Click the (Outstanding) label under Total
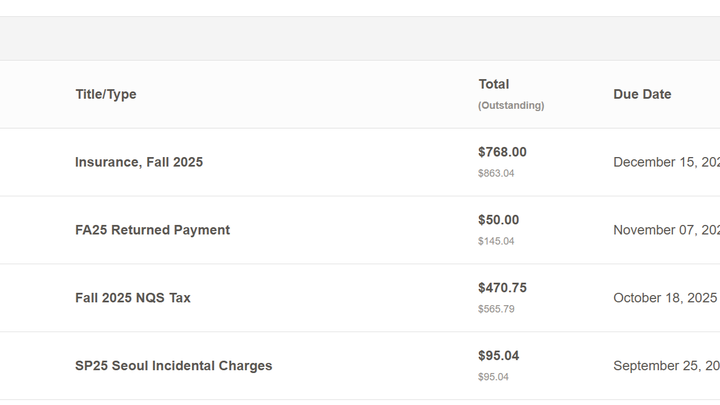The image size is (720, 405). tap(511, 105)
